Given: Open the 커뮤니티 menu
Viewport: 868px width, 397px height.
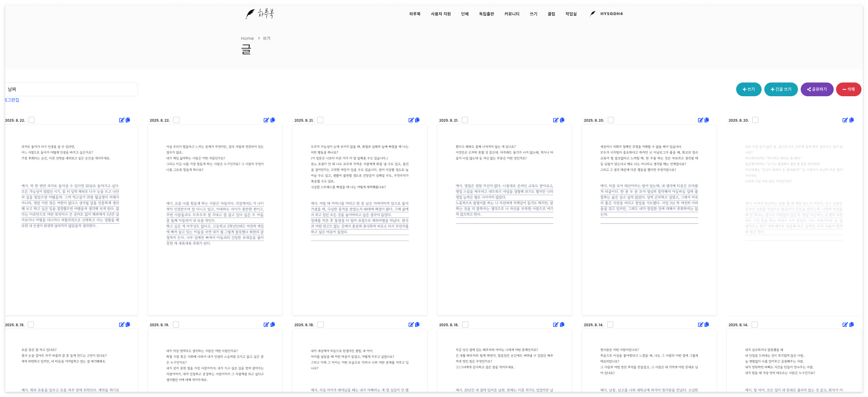Looking at the screenshot, I should point(512,14).
